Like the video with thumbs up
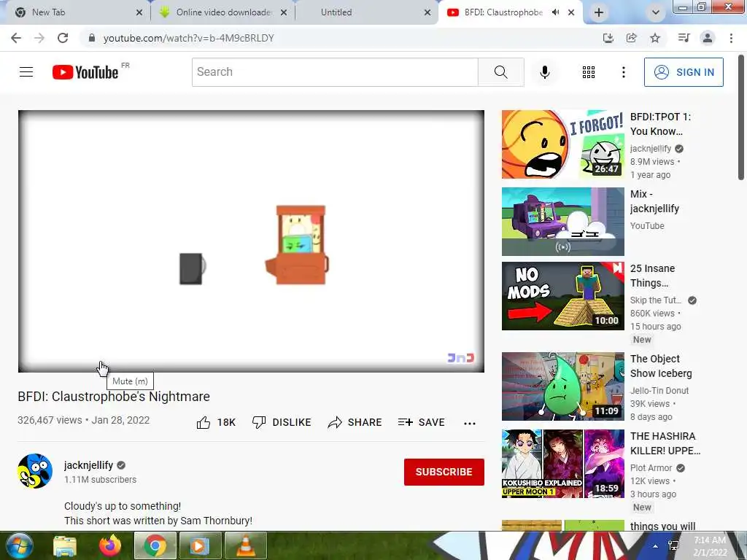The width and height of the screenshot is (747, 560). point(216,422)
